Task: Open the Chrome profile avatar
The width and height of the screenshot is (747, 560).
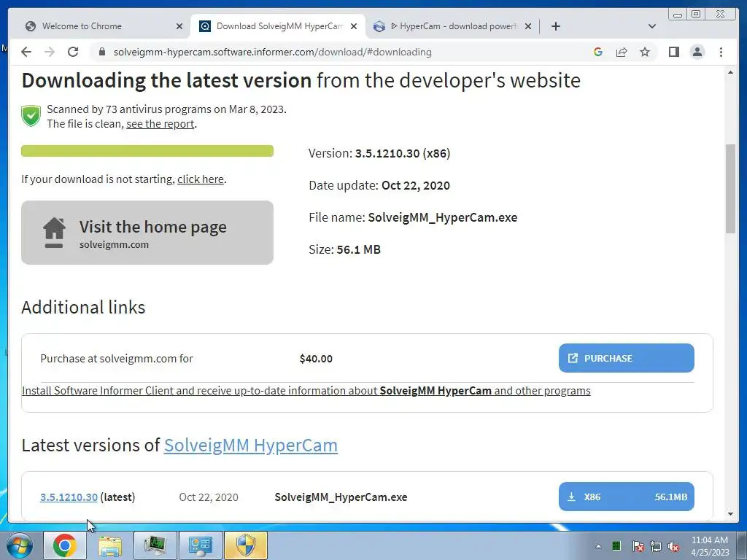Action: [697, 52]
